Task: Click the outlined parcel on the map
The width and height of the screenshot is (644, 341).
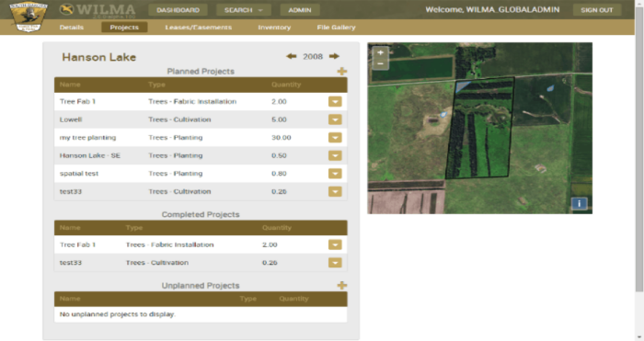Action: coord(480,128)
